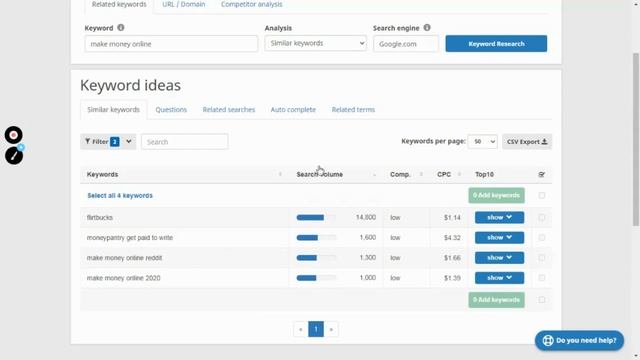Open the Do you need help? chat button
The width and height of the screenshot is (640, 360).
pos(579,340)
